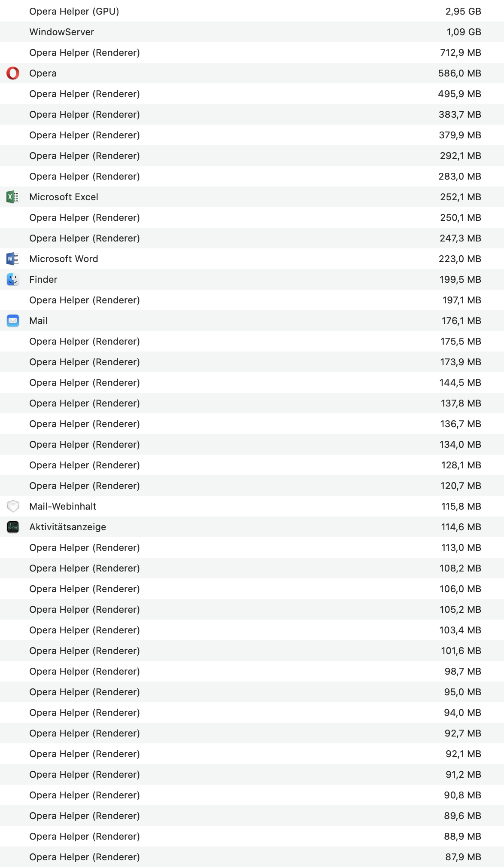Image resolution: width=504 pixels, height=868 pixels.
Task: Choose the Mail-Webinhalt process name
Action: point(63,506)
